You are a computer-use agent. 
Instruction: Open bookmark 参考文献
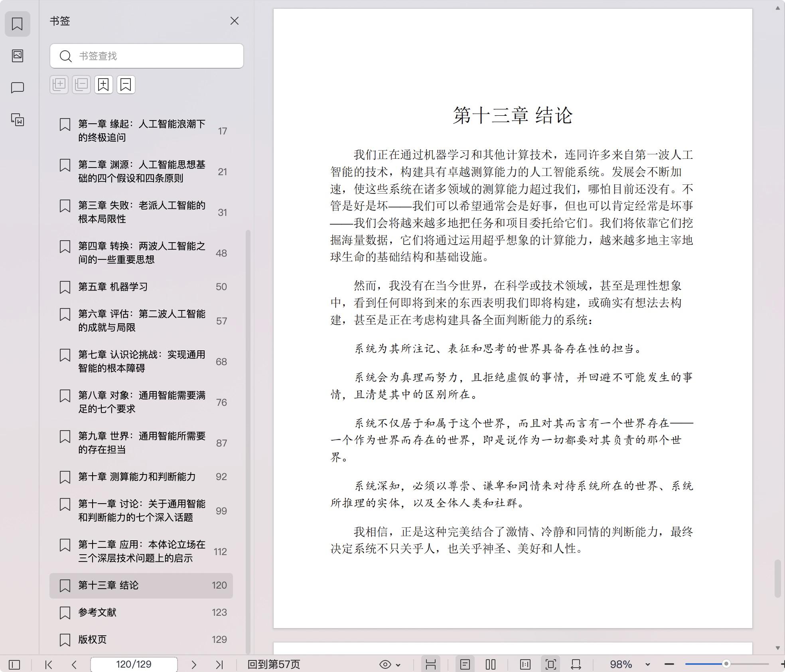click(141, 613)
